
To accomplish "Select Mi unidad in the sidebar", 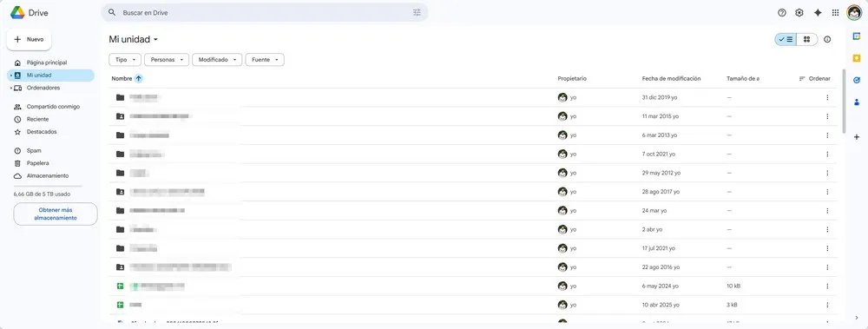I will 51,76.
